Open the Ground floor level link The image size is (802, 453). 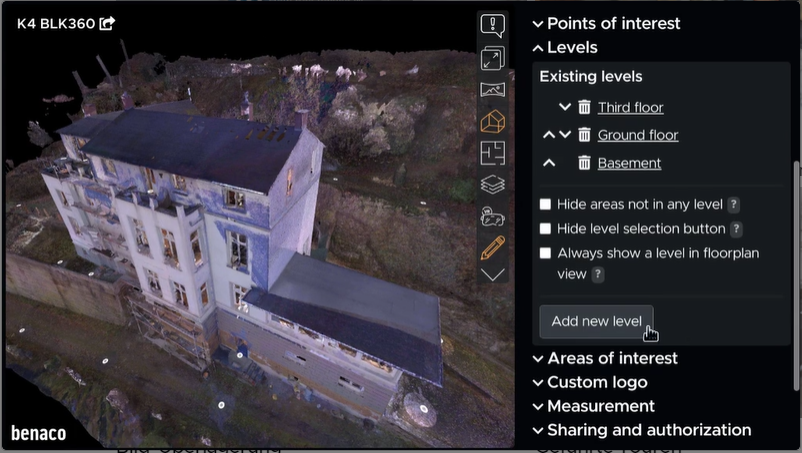638,135
